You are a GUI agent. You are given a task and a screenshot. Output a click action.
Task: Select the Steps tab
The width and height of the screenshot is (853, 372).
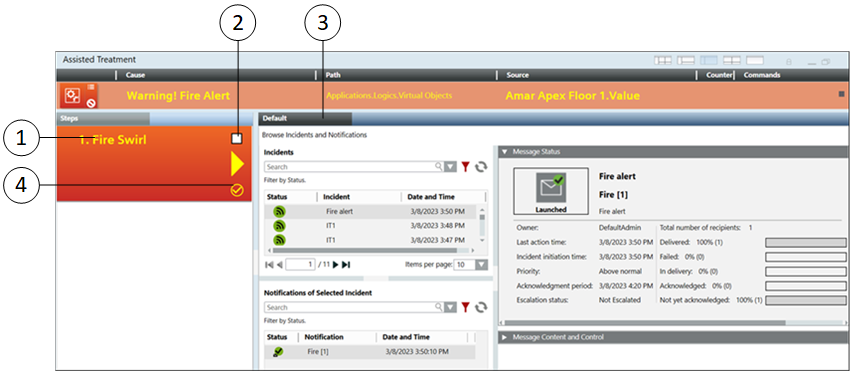point(103,118)
